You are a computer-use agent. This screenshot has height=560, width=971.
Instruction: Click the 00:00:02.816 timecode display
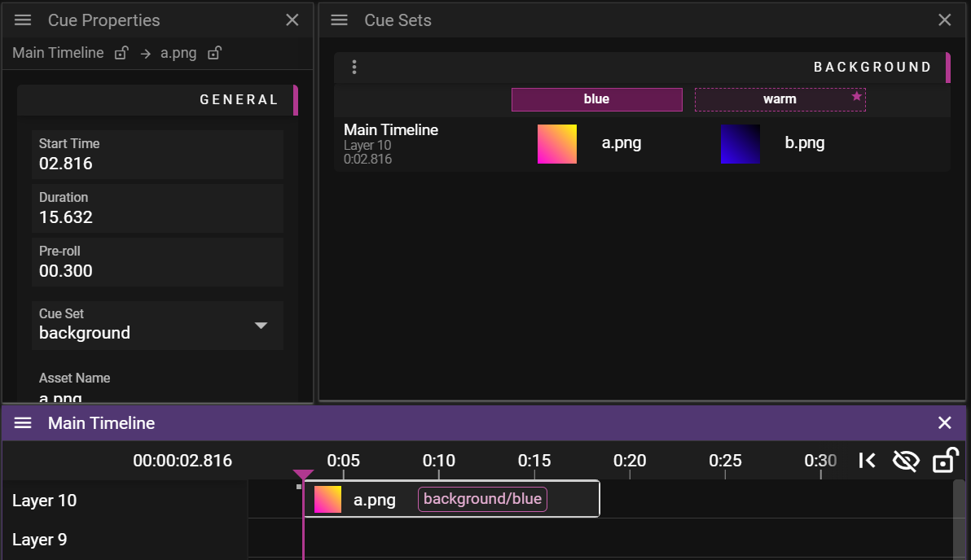(x=182, y=461)
